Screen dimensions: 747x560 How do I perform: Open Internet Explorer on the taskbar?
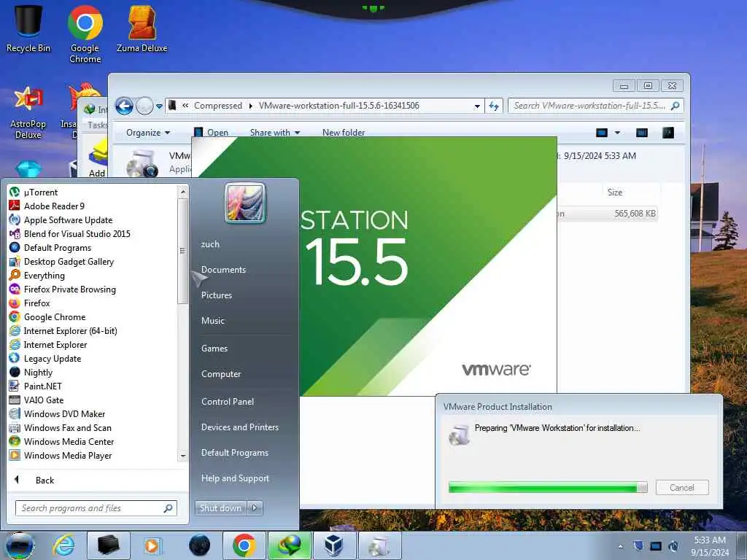[x=64, y=545]
